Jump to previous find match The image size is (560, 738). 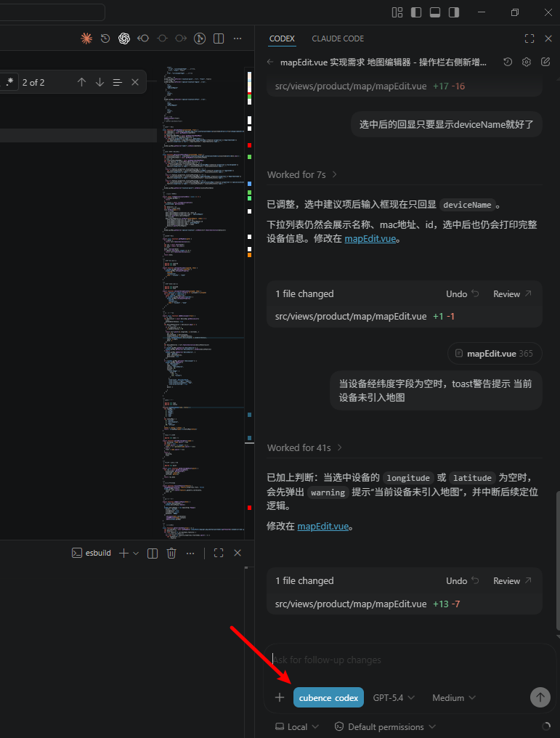tap(81, 82)
